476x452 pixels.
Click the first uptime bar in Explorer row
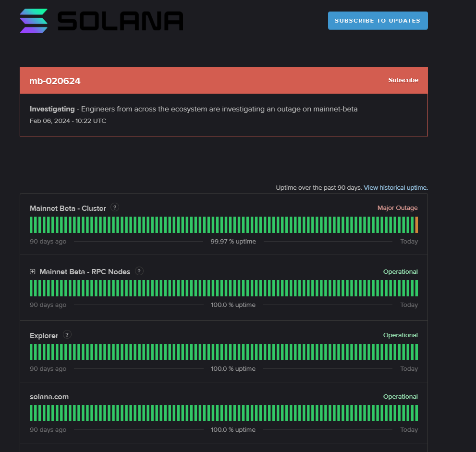(31, 352)
